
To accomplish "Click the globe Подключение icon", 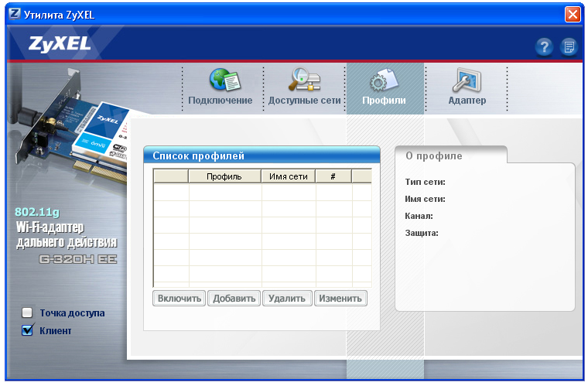I will tap(225, 79).
